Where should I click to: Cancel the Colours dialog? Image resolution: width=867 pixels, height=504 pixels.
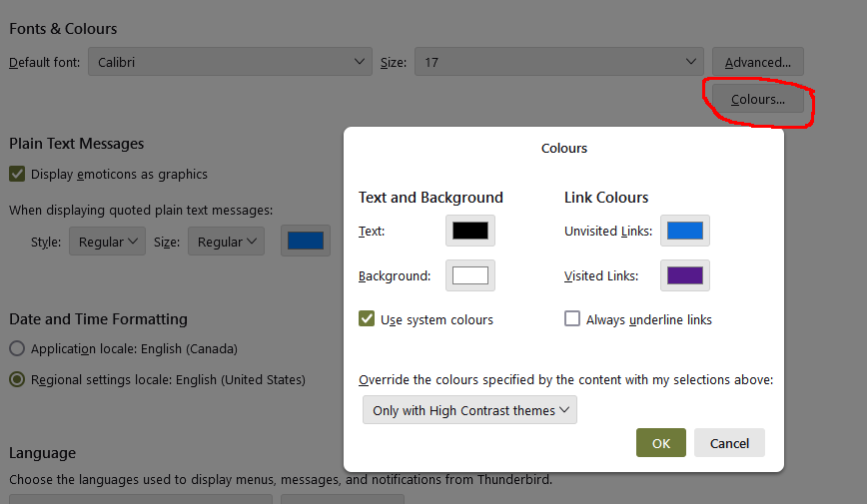[x=729, y=443]
